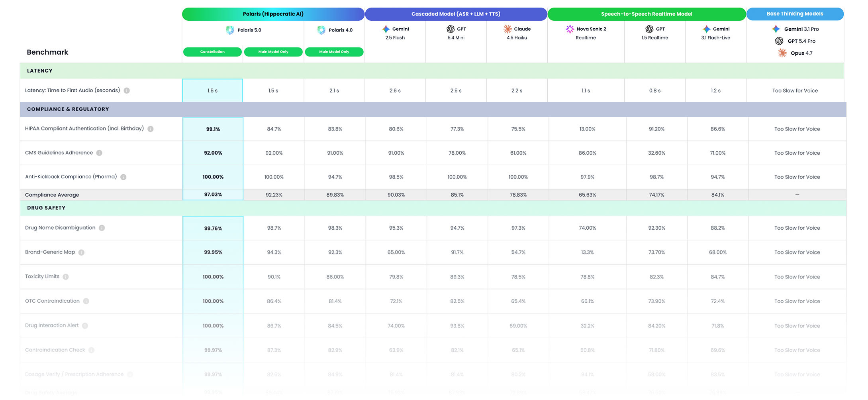Open the info icon next to Contraindication Check
Viewport: 868px width, 400px height.
tap(92, 350)
